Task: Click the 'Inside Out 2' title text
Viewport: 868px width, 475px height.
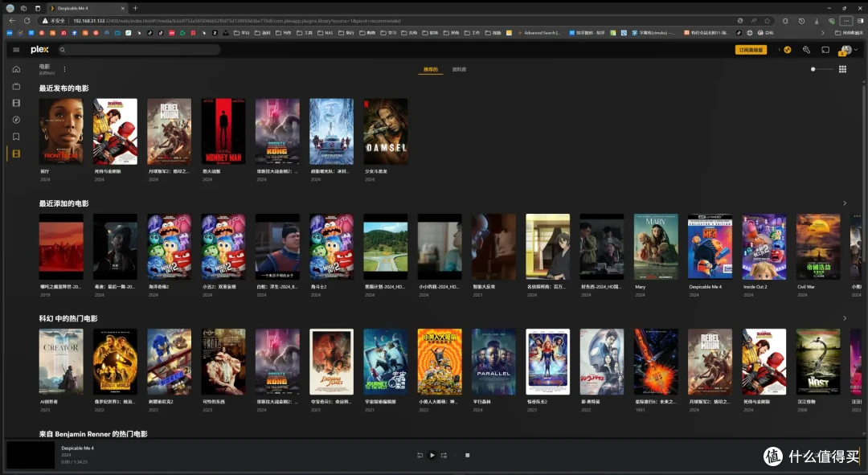Action: click(x=755, y=287)
